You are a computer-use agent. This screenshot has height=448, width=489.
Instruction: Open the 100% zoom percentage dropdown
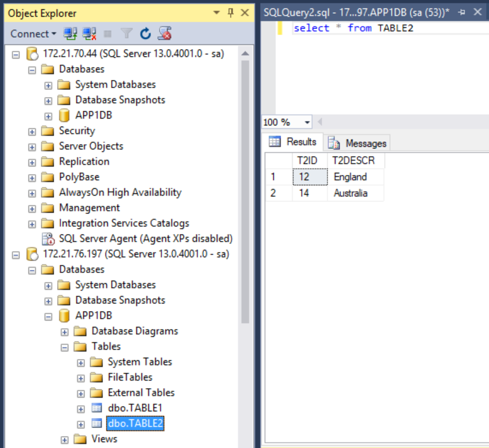(306, 122)
